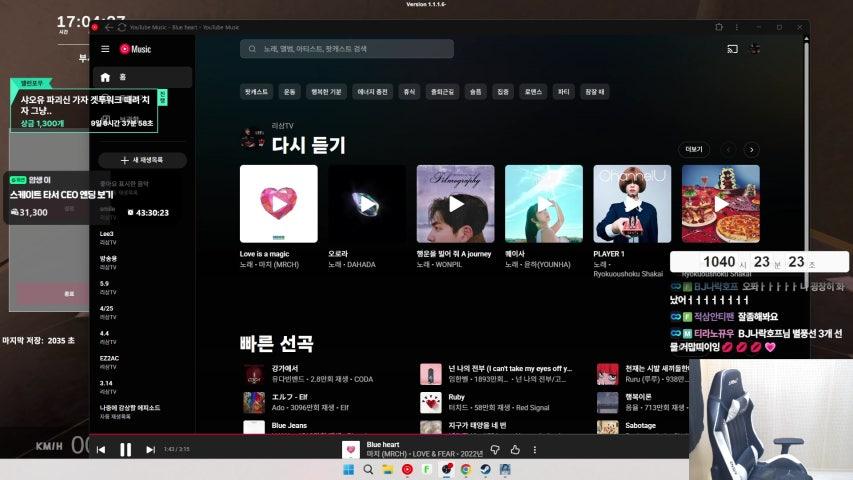Open the Home (홈) sidebar item
This screenshot has height=480, width=853.
pyautogui.click(x=142, y=77)
